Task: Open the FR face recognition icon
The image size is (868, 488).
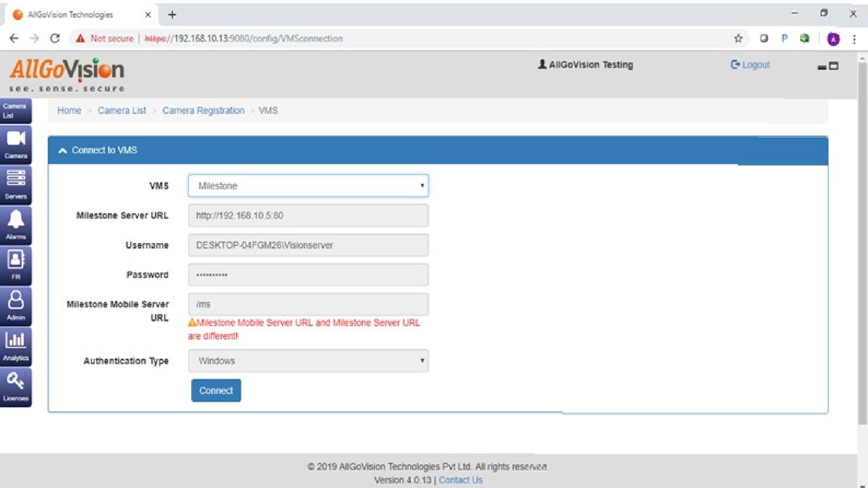Action: [x=15, y=266]
